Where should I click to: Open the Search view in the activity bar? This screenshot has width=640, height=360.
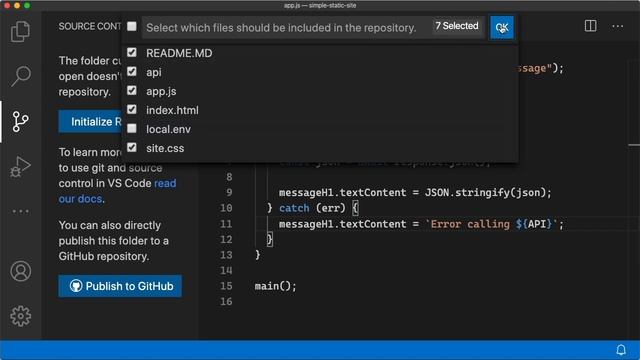click(x=20, y=76)
